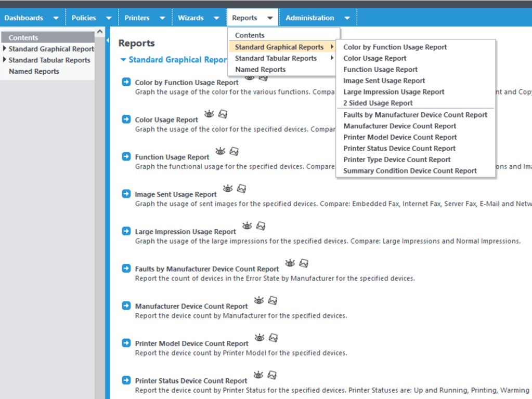
Task: Click the arrow icon beside Color Usage Report
Action: tap(126, 119)
